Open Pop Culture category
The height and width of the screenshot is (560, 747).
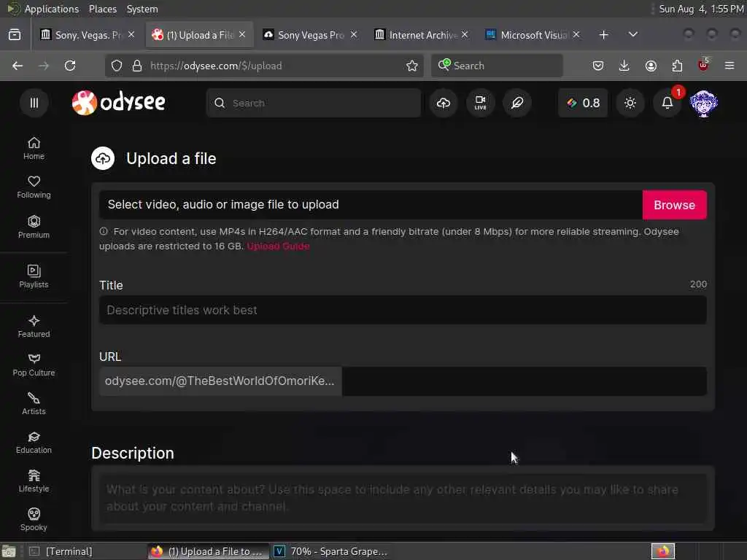34,365
